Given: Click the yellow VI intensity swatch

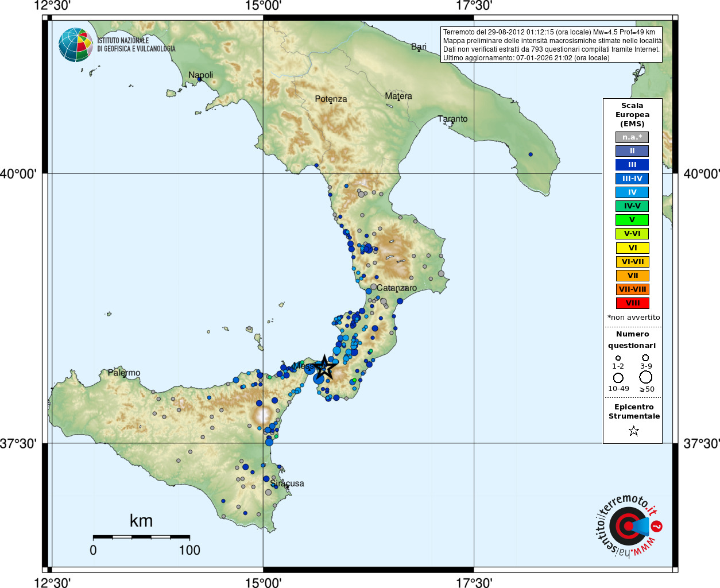Looking at the screenshot, I should [x=632, y=248].
